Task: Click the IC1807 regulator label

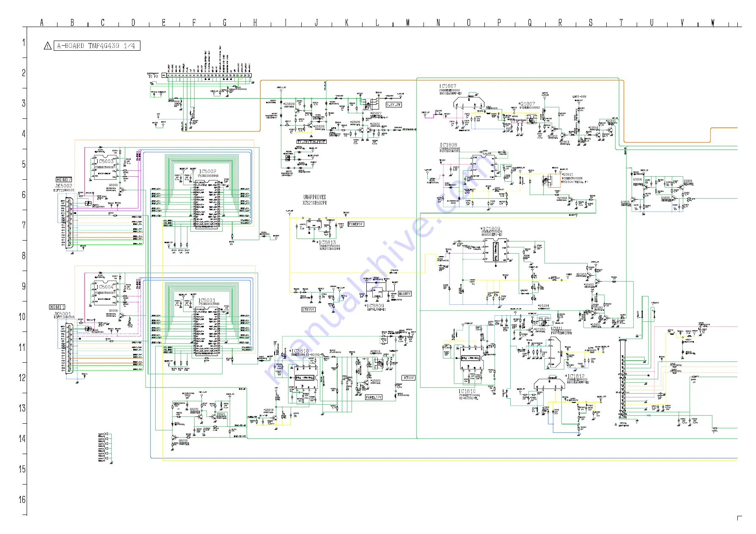Action: [448, 86]
